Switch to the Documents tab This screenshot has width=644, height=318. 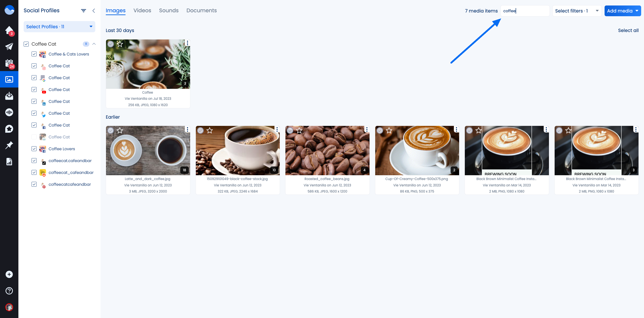[202, 11]
